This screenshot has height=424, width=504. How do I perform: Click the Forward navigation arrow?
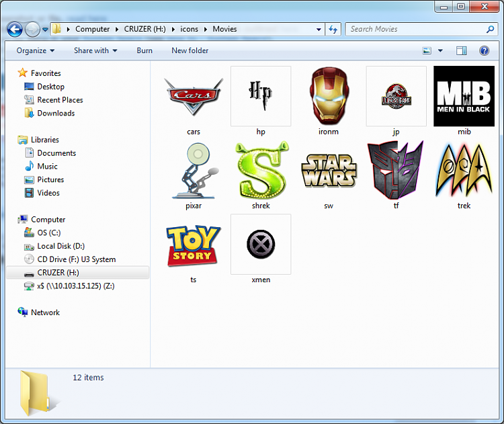32,30
